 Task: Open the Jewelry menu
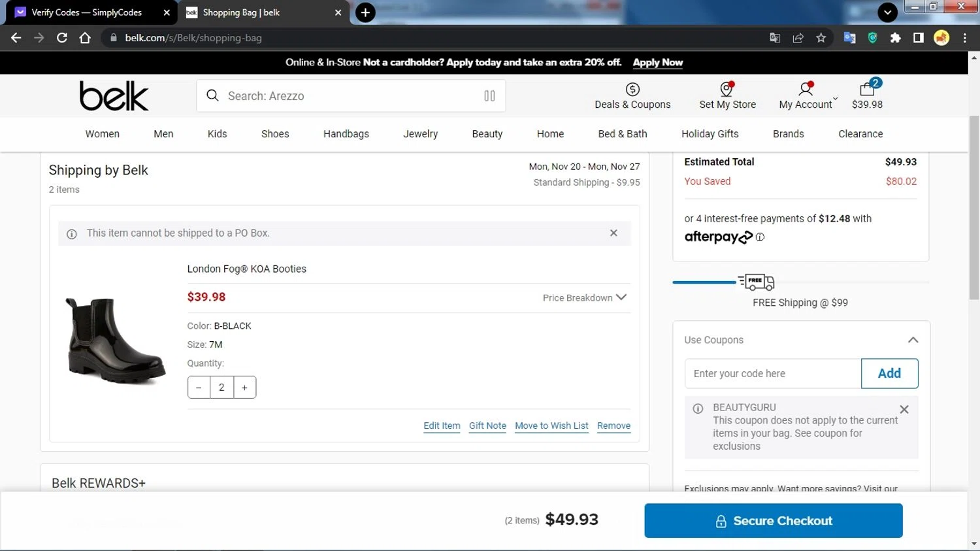click(x=421, y=134)
